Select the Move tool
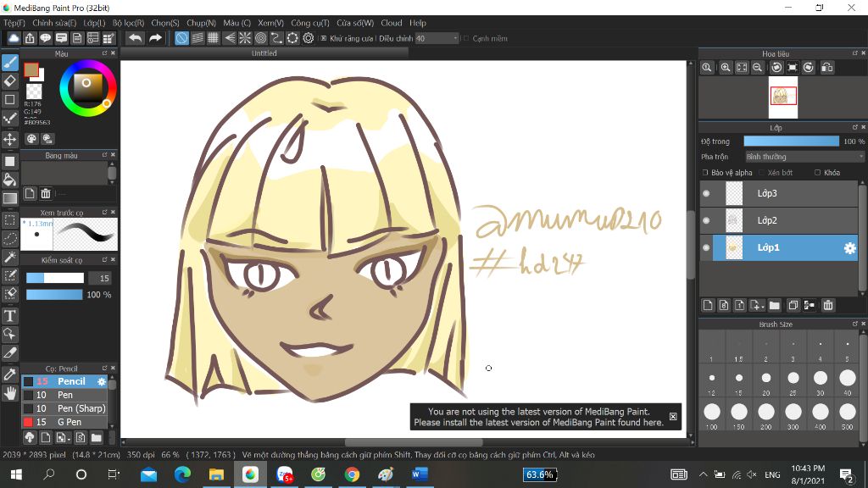This screenshot has height=488, width=868. [10, 139]
